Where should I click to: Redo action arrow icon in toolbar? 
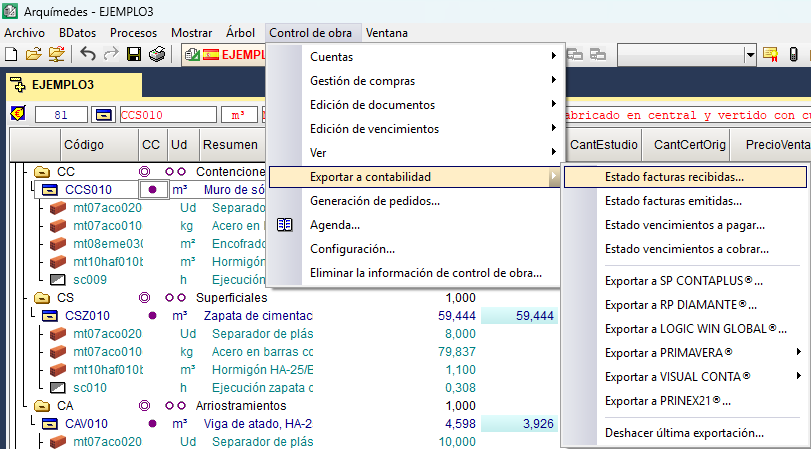point(111,54)
